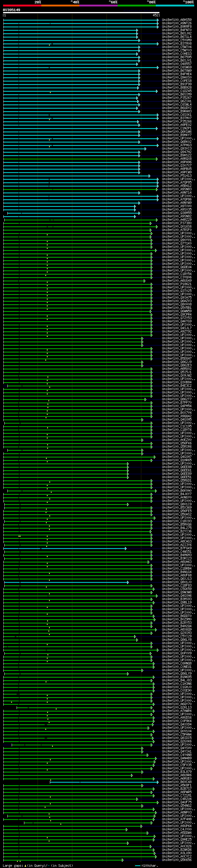Click the UniRef100_C6SWG9 label

pos(177,67)
